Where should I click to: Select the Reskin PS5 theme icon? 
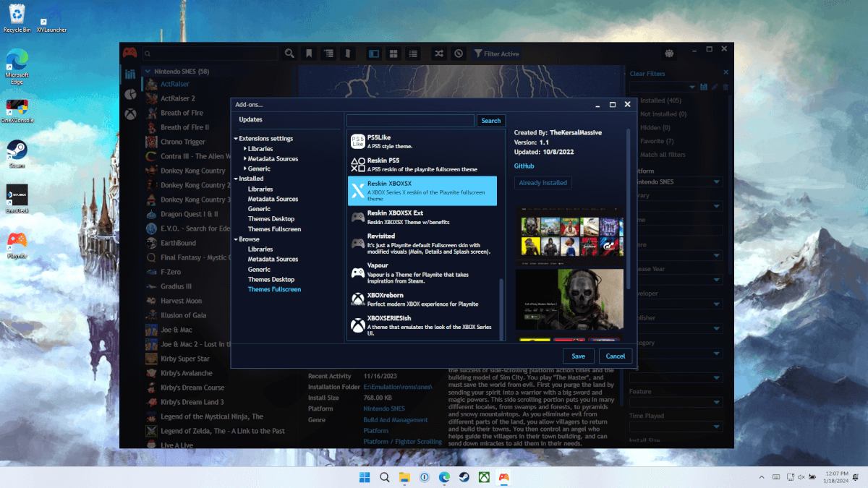[357, 164]
